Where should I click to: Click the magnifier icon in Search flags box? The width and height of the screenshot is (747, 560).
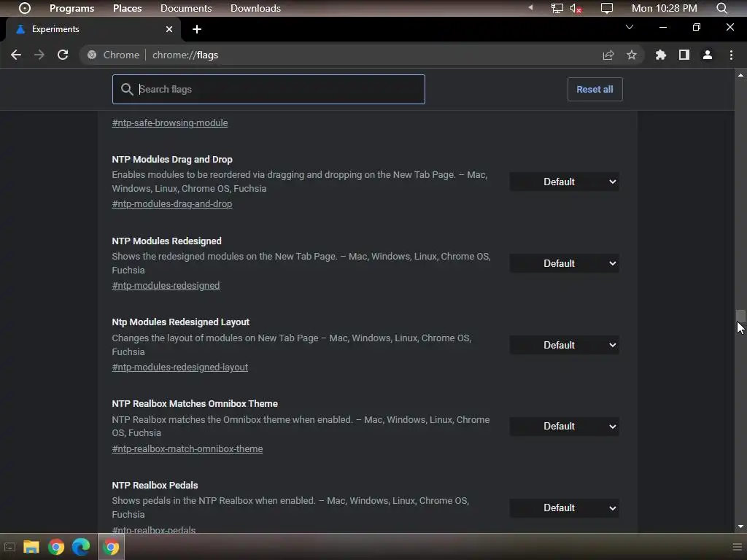[127, 89]
